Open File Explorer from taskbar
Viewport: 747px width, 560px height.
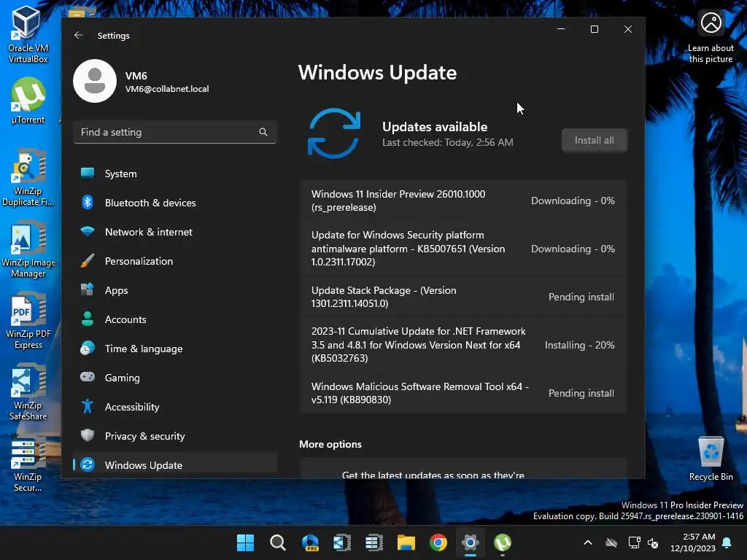click(406, 542)
